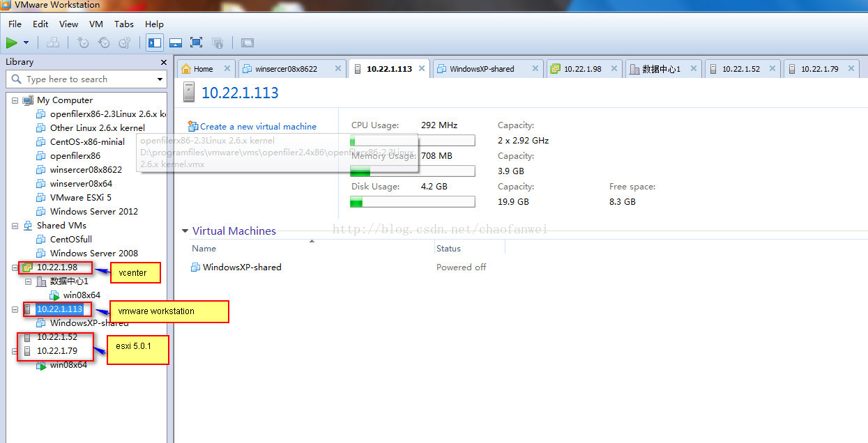Open the Edit menu
The width and height of the screenshot is (868, 443).
click(40, 24)
